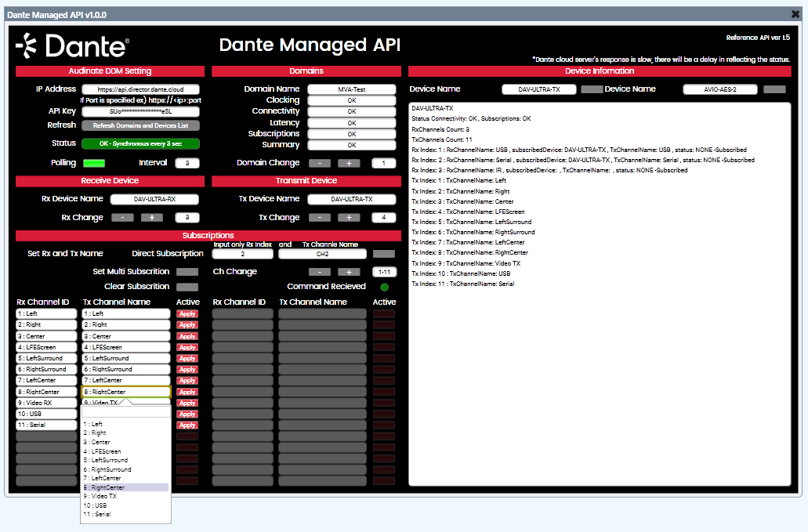Increase Rx Change with plus button
The height and width of the screenshot is (532, 808).
152,217
